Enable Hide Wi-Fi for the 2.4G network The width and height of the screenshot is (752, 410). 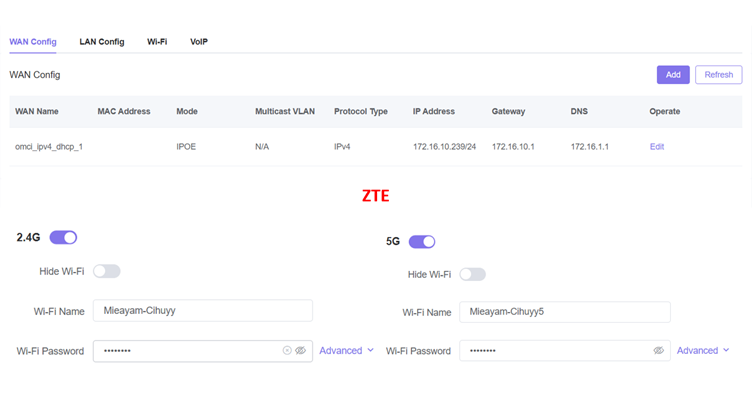[106, 271]
